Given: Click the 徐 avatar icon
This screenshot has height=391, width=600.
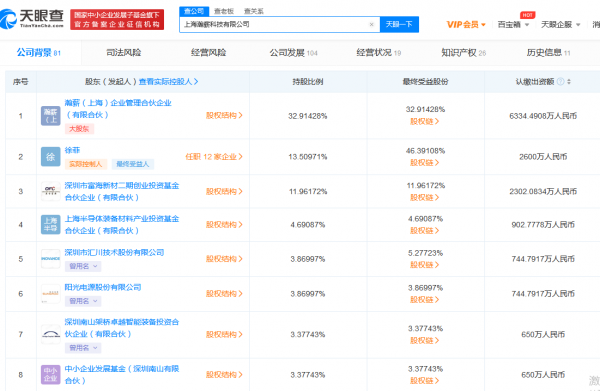Looking at the screenshot, I should coord(51,157).
